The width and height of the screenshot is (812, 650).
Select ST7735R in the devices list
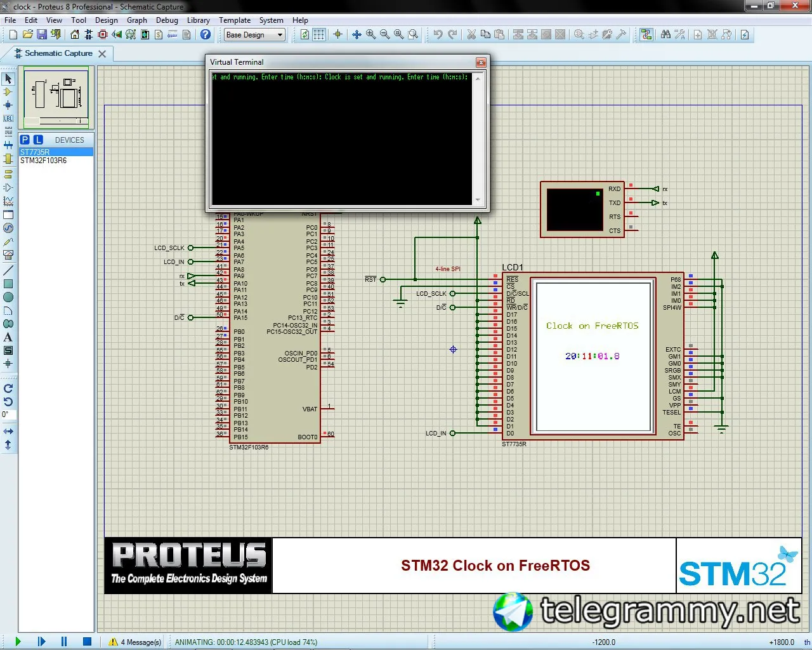tap(56, 152)
